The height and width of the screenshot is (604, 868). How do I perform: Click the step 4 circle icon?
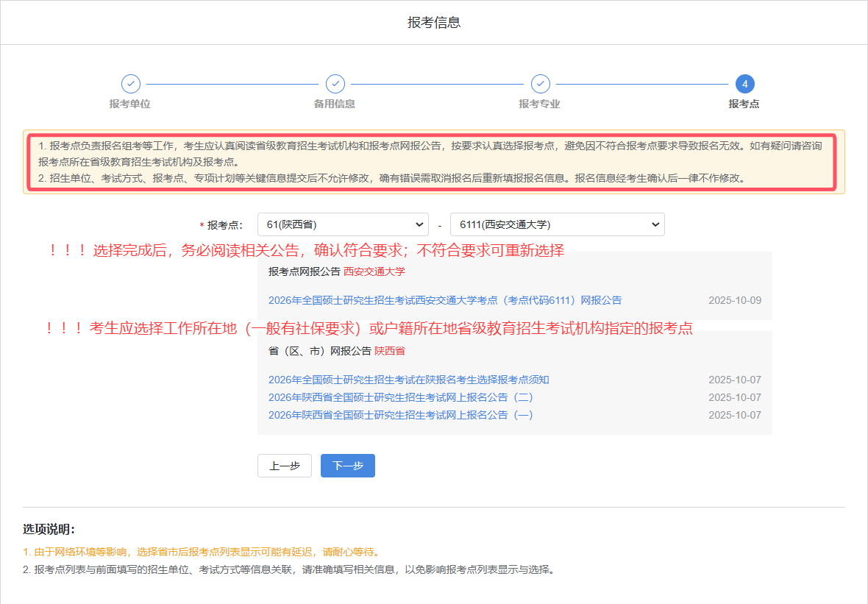[744, 84]
